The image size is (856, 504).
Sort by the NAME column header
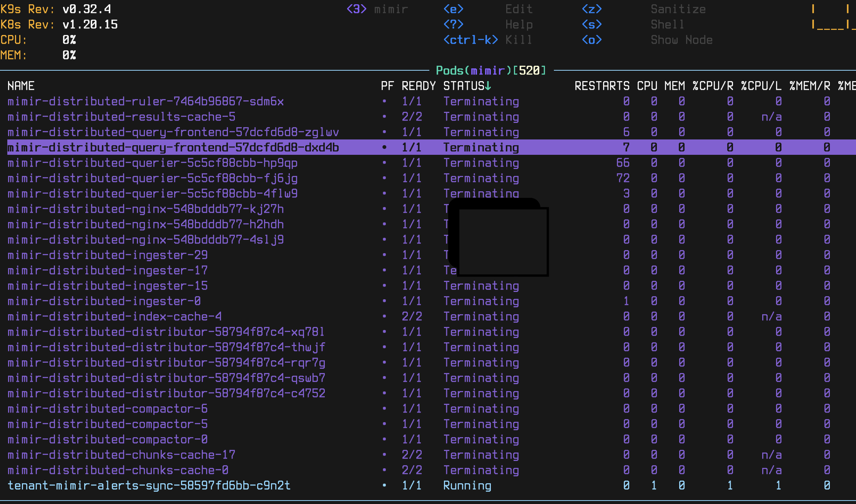point(21,86)
